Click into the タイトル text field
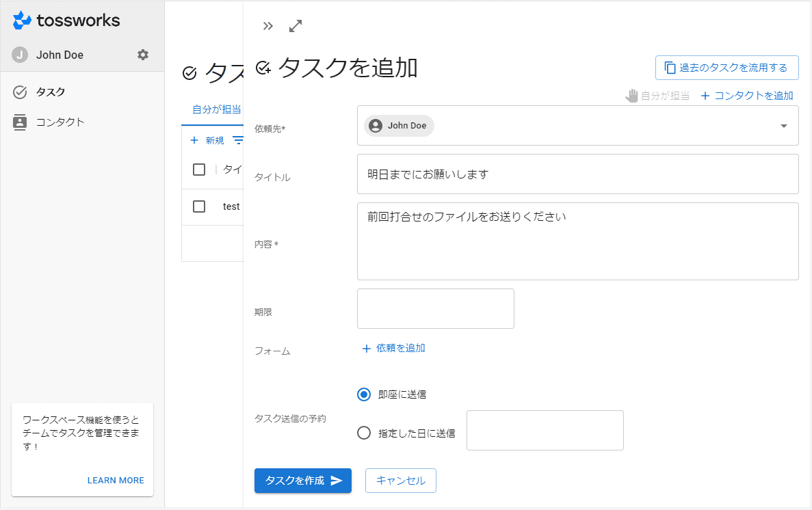The height and width of the screenshot is (510, 812). pos(577,174)
